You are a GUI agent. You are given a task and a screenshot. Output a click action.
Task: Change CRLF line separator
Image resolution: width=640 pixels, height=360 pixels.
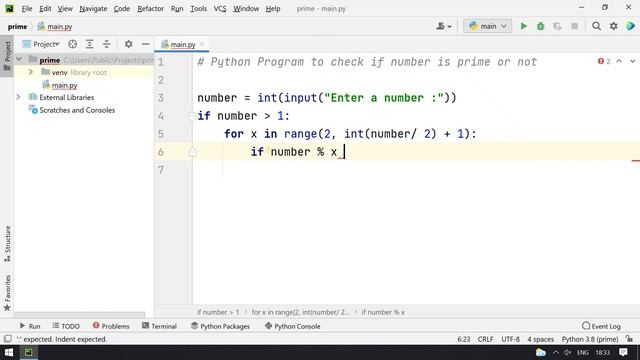[x=485, y=339]
